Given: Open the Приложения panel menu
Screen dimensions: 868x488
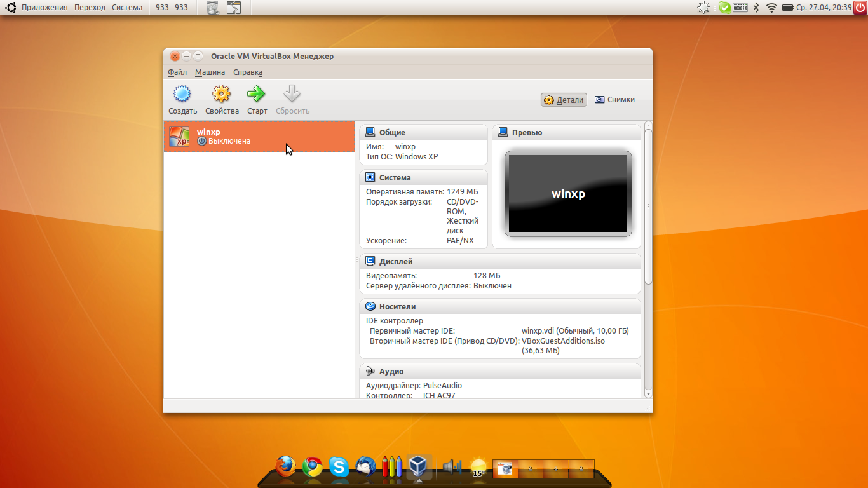Looking at the screenshot, I should click(x=44, y=8).
